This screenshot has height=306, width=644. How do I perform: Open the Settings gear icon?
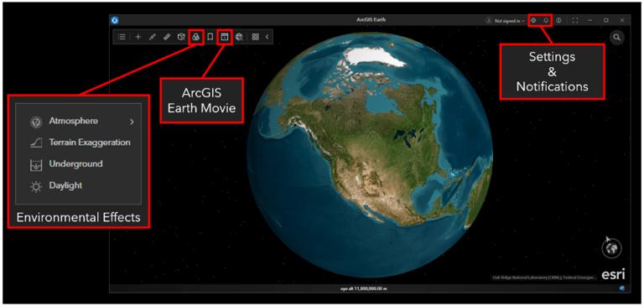533,20
